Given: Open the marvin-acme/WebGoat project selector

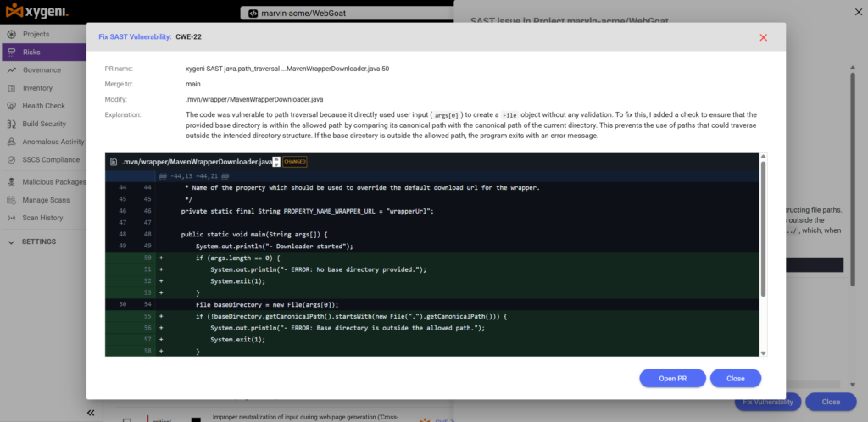Looking at the screenshot, I should 347,13.
